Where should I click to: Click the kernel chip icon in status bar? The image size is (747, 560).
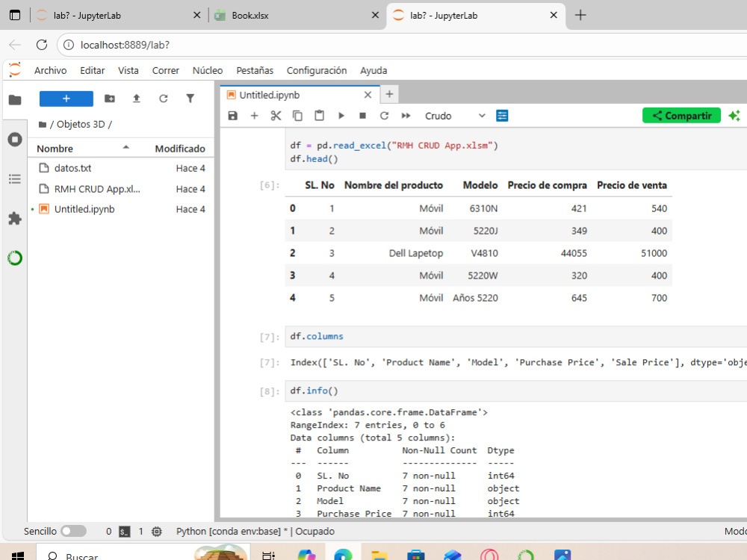(x=156, y=532)
